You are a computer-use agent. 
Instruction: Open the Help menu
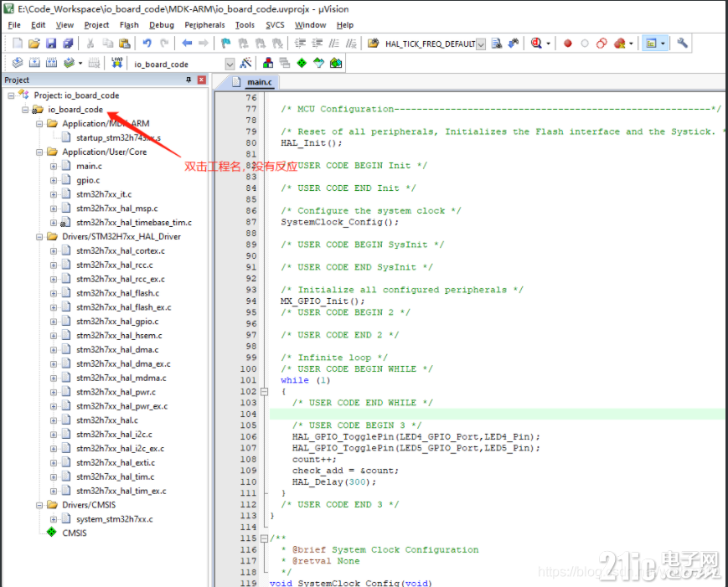[x=345, y=25]
